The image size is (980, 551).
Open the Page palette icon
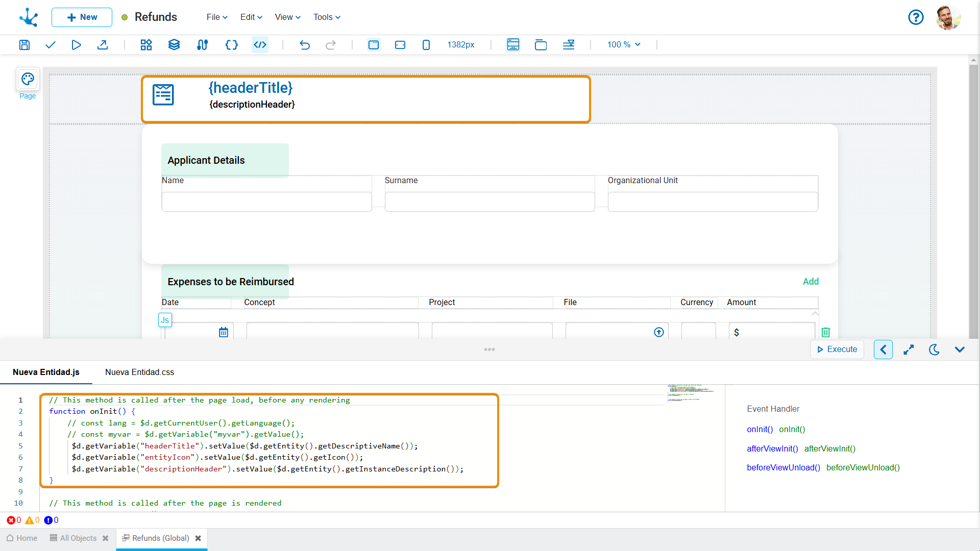coord(28,79)
